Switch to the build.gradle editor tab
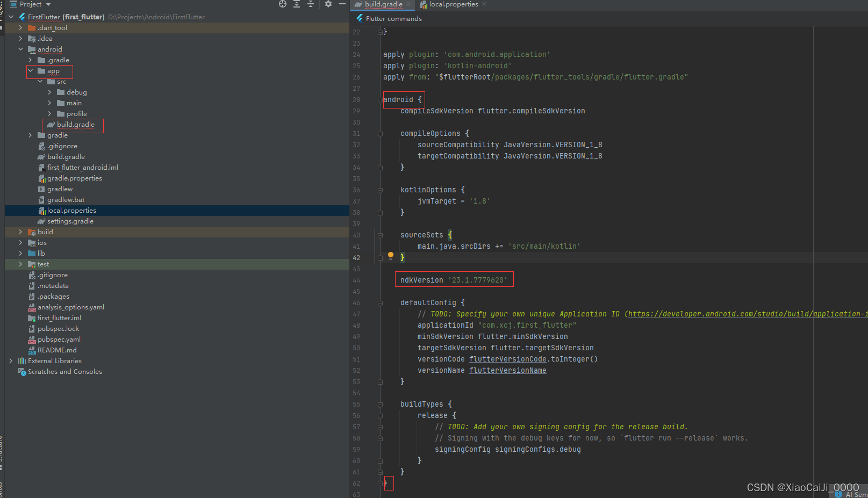Image resolution: width=868 pixels, height=498 pixels. (383, 4)
